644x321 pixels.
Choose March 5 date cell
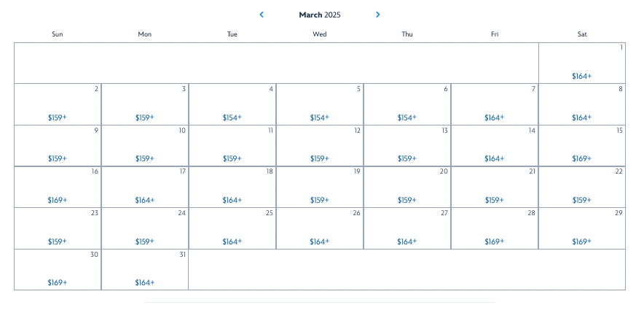tap(320, 104)
